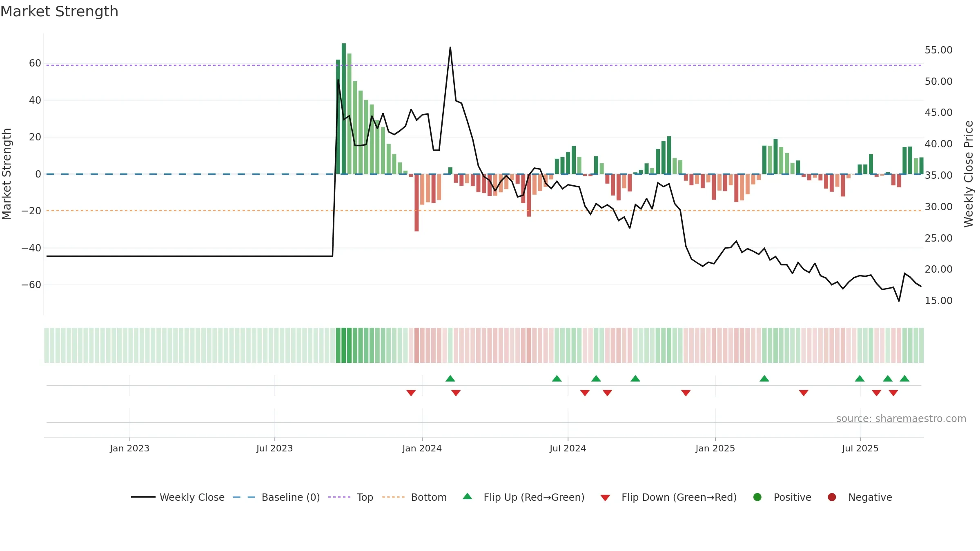The width and height of the screenshot is (980, 551).
Task: Toggle the Flip Up (Red→Green) legend label
Action: tap(534, 497)
